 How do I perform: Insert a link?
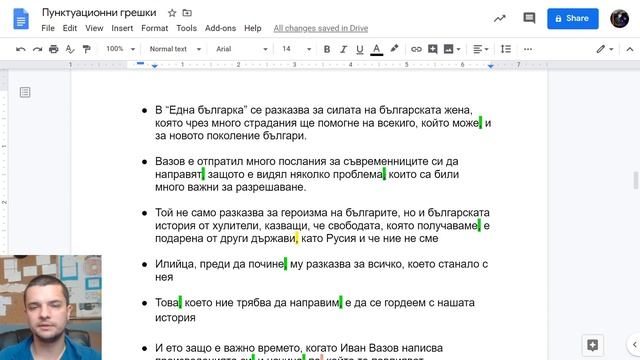pyautogui.click(x=416, y=49)
